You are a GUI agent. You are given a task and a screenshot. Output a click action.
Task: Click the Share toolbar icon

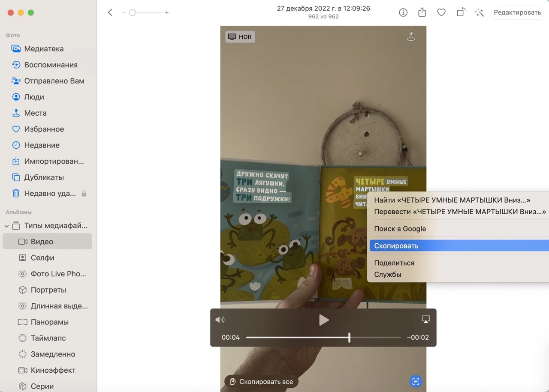pos(422,12)
